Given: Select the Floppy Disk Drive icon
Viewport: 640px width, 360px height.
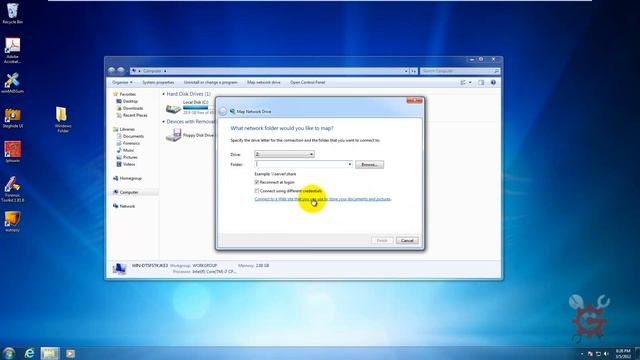Looking at the screenshot, I should (x=173, y=135).
